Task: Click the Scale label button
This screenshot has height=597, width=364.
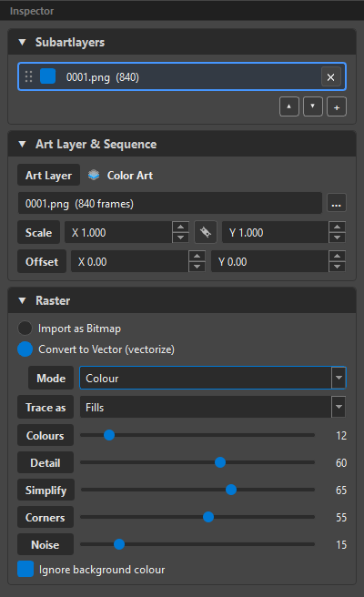Action: 38,232
